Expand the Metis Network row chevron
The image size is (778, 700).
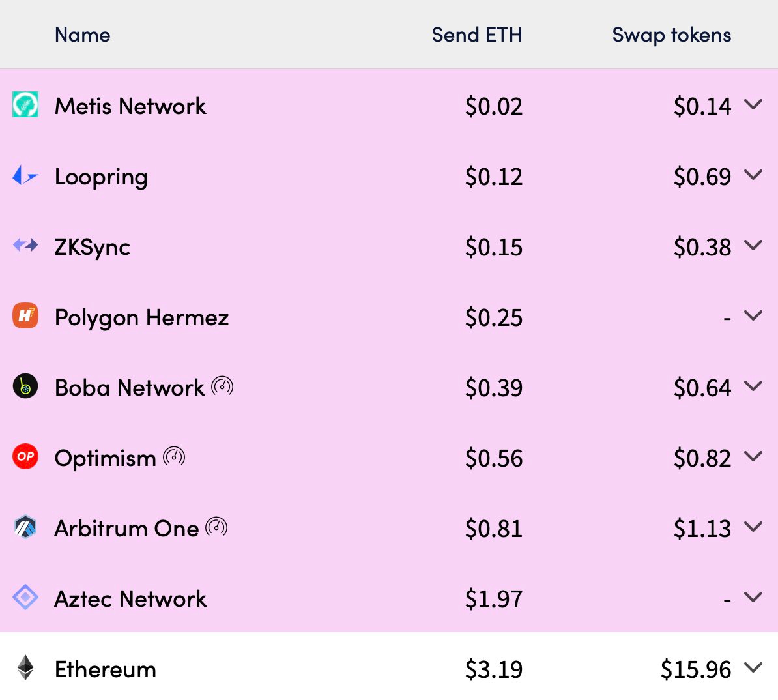pyautogui.click(x=753, y=104)
